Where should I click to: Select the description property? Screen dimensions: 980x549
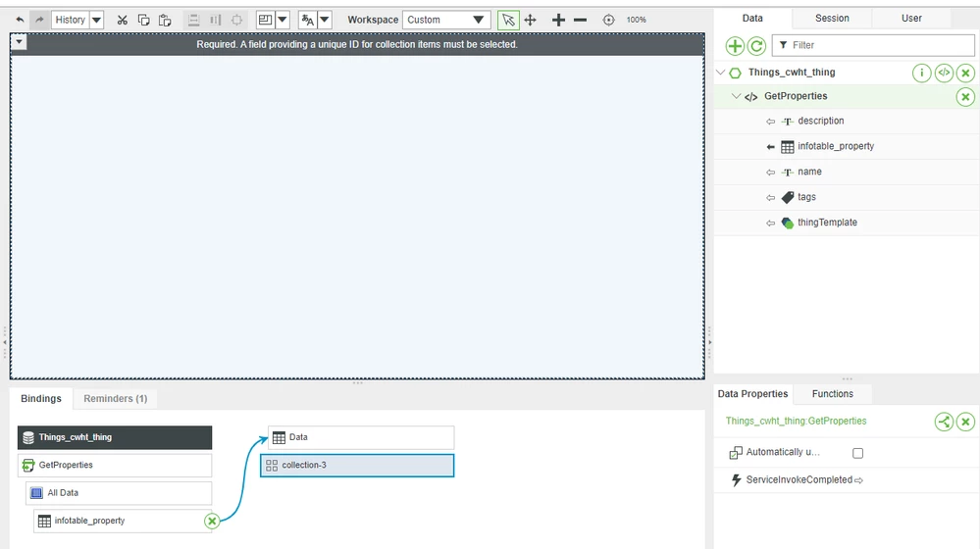(x=821, y=121)
